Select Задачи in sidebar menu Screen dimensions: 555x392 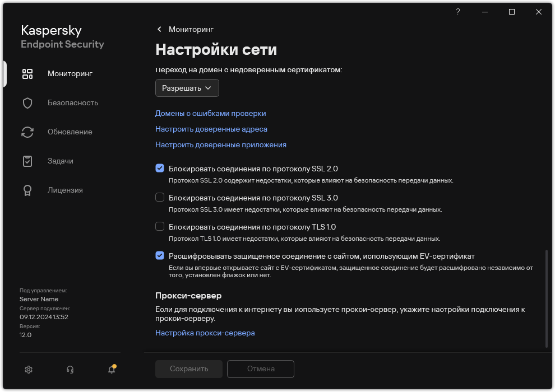click(60, 161)
